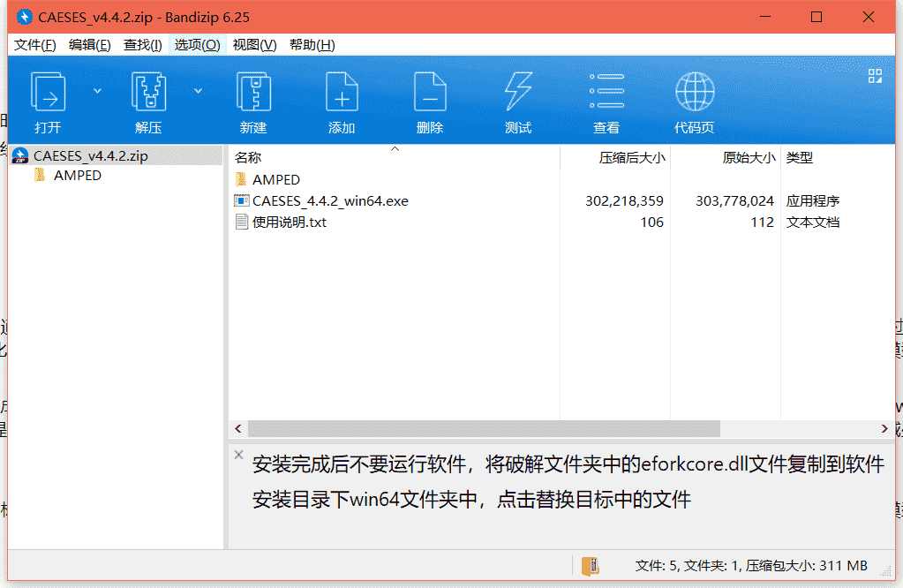903x588 pixels.
Task: Open the 编辑(E) menu
Action: click(89, 45)
